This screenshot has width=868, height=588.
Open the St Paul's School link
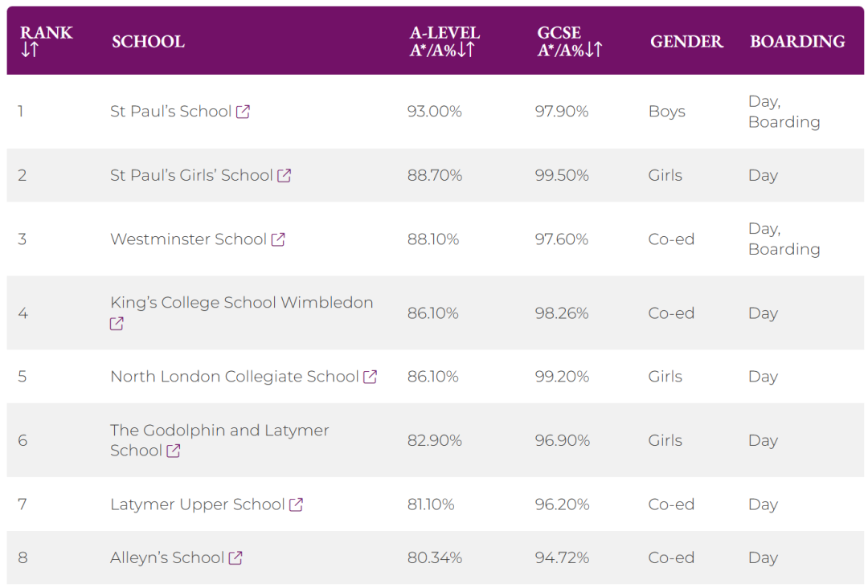click(x=170, y=112)
